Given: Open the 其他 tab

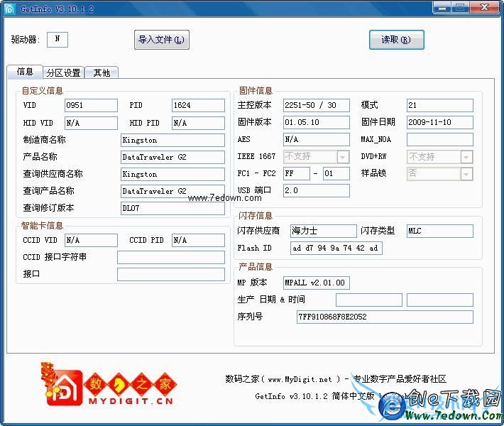Looking at the screenshot, I should point(102,72).
